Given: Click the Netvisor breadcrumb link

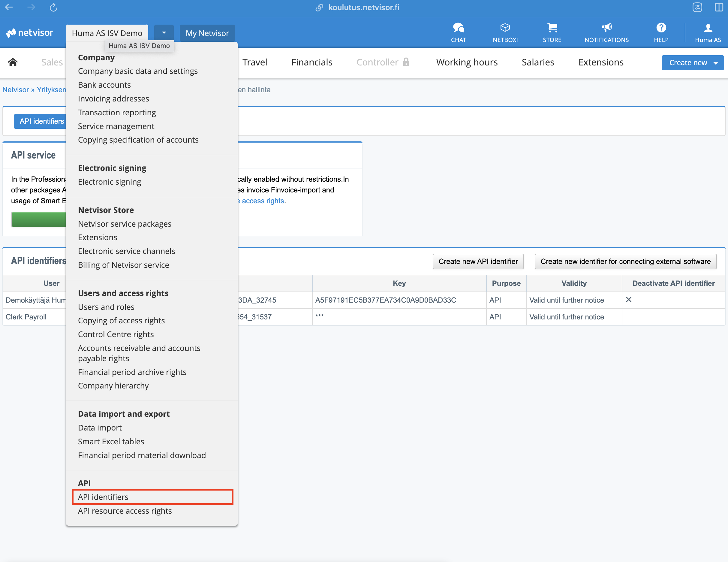Looking at the screenshot, I should (15, 90).
